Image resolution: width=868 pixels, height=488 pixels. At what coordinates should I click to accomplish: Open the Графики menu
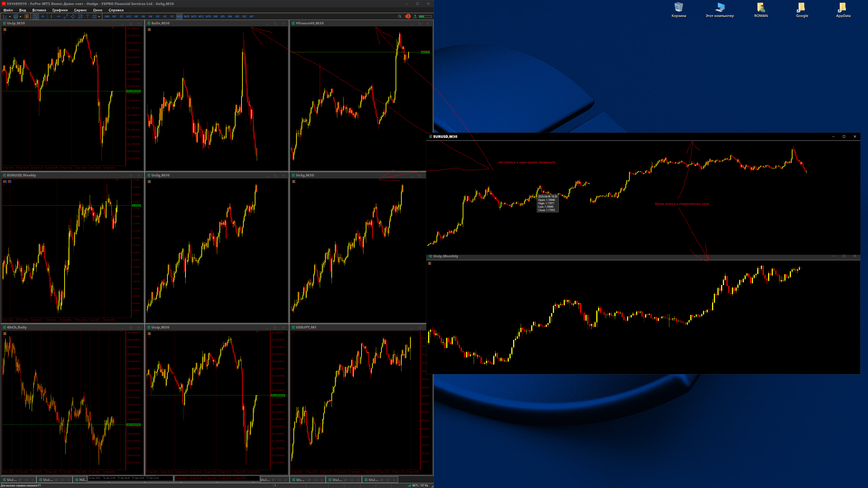point(60,10)
